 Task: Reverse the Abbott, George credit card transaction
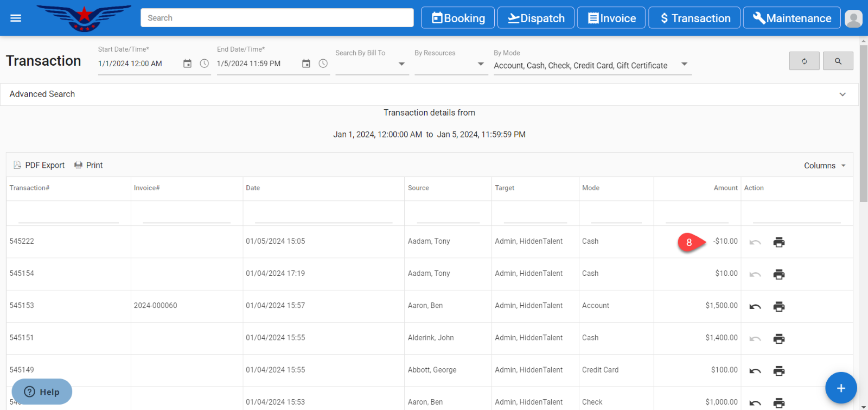[755, 371]
